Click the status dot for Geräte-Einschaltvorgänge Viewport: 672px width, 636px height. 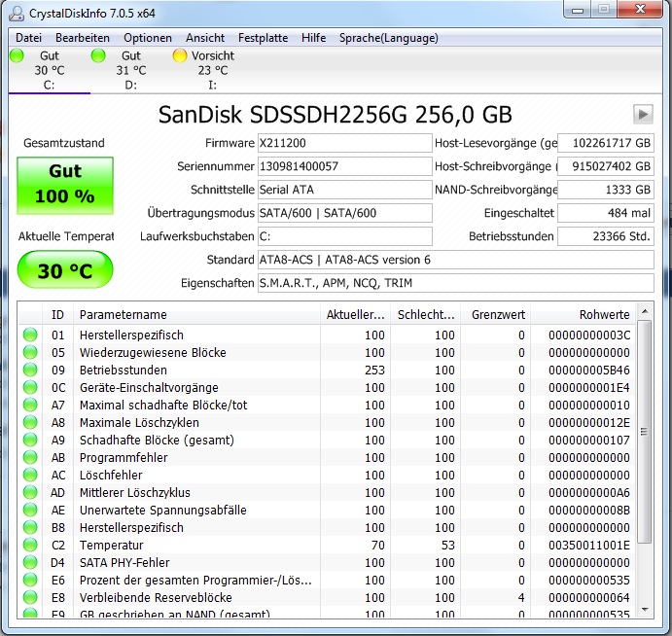coord(30,387)
